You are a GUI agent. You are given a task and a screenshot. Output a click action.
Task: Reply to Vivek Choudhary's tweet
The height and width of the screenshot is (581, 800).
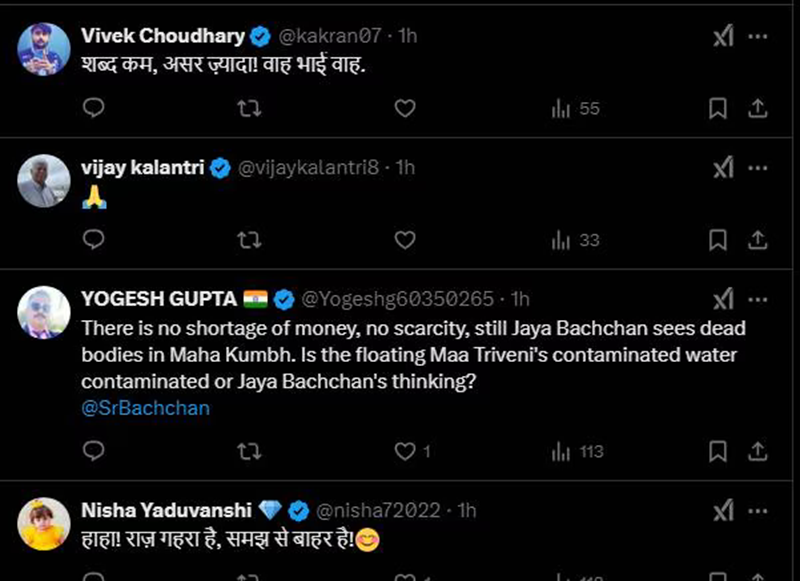93,108
